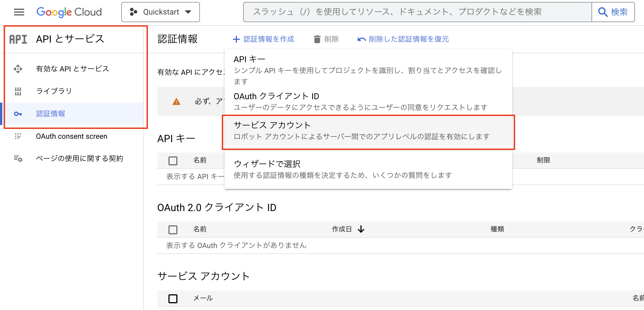This screenshot has height=310, width=644.
Task: Click the OAuth consent screen dots icon
Action: click(x=18, y=136)
